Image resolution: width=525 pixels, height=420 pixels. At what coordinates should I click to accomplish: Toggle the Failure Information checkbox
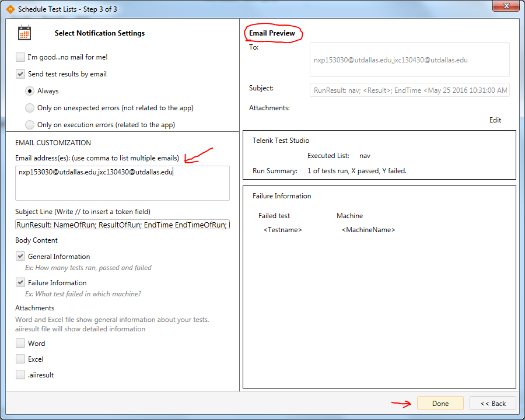(x=21, y=283)
